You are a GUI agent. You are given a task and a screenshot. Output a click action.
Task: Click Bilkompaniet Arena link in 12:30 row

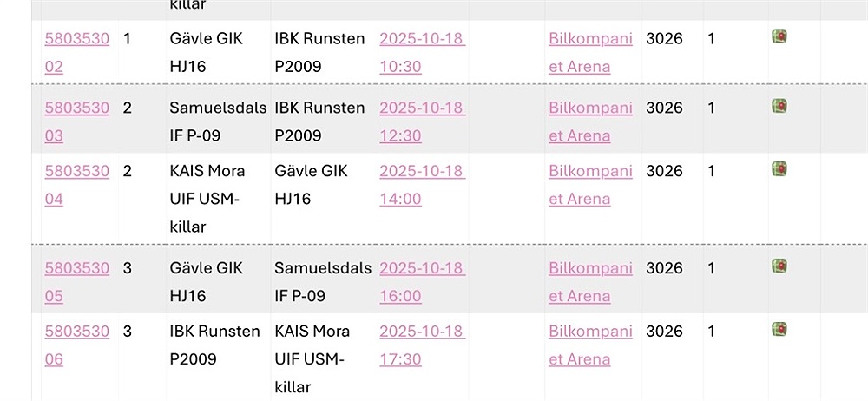click(590, 122)
